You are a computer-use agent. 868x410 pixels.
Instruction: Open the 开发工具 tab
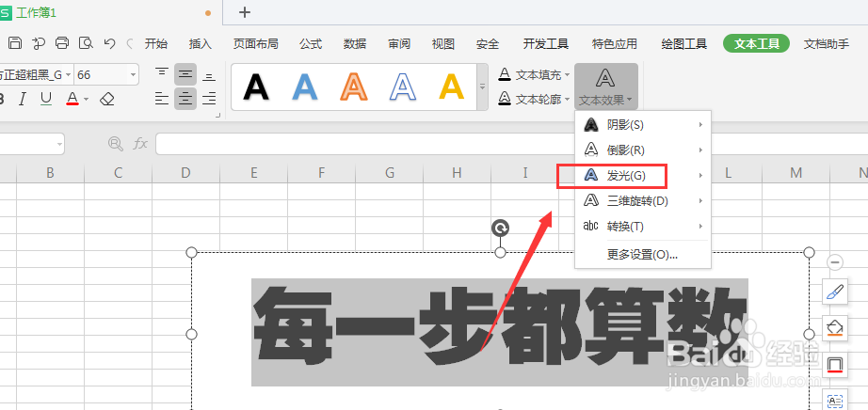[x=546, y=43]
